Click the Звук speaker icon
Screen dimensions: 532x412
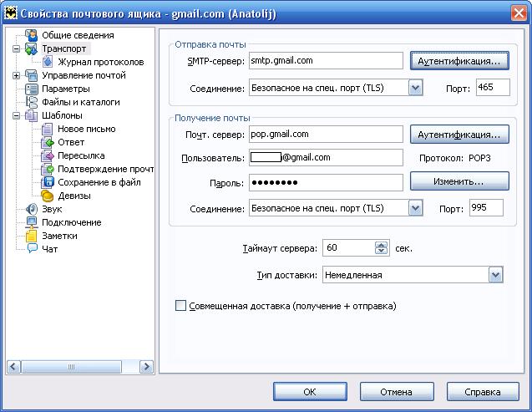pos(31,209)
